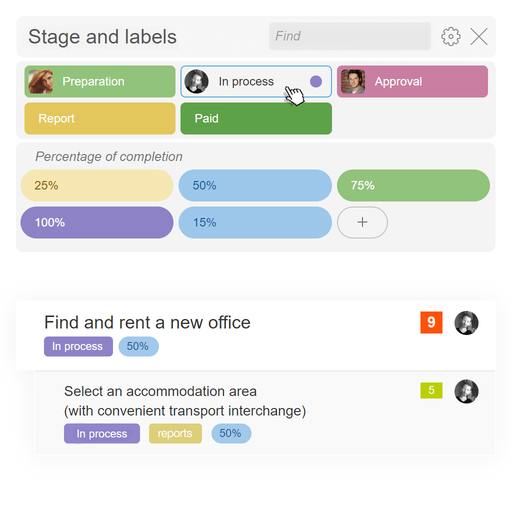Image resolution: width=512 pixels, height=512 pixels.
Task: Add a new label with plus button
Action: coord(362,222)
